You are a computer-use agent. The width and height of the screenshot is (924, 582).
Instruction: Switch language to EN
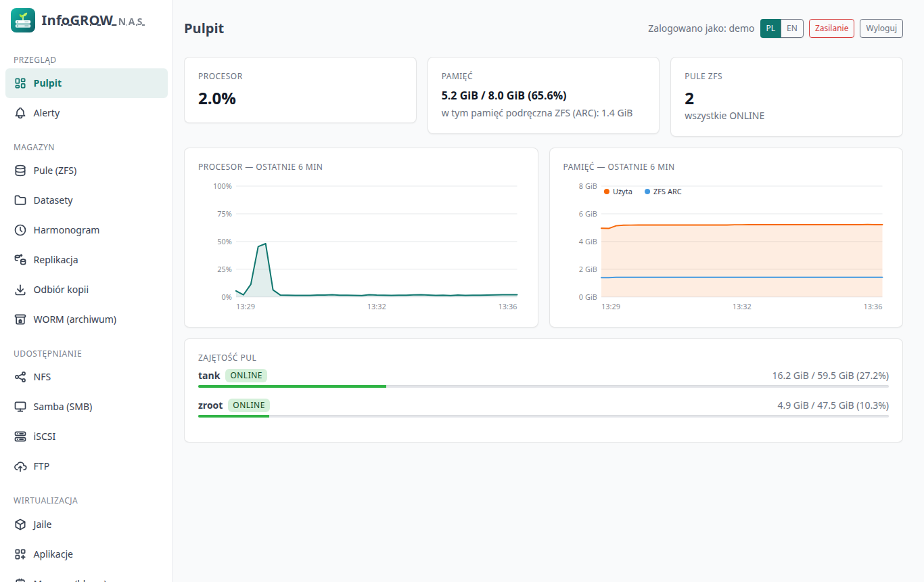click(792, 28)
